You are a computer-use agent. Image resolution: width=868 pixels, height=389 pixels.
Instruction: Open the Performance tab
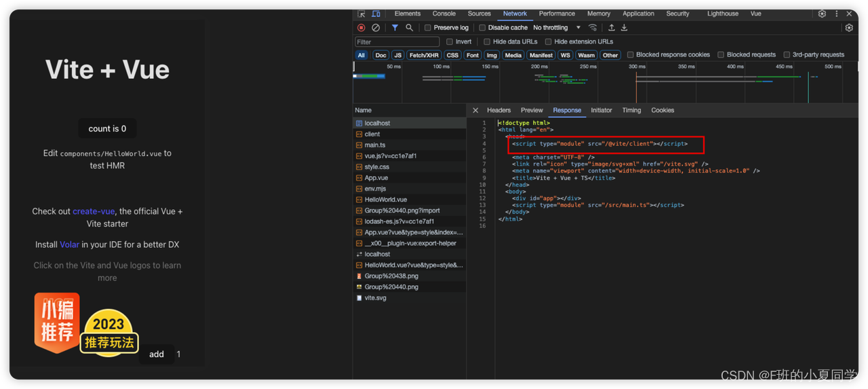[x=557, y=14]
